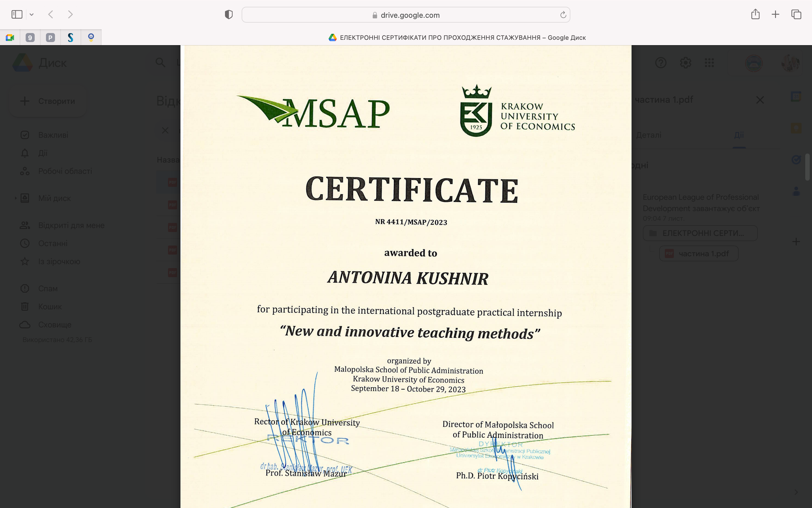Open the Google apps grid icon
Image resolution: width=812 pixels, height=508 pixels.
click(x=709, y=63)
